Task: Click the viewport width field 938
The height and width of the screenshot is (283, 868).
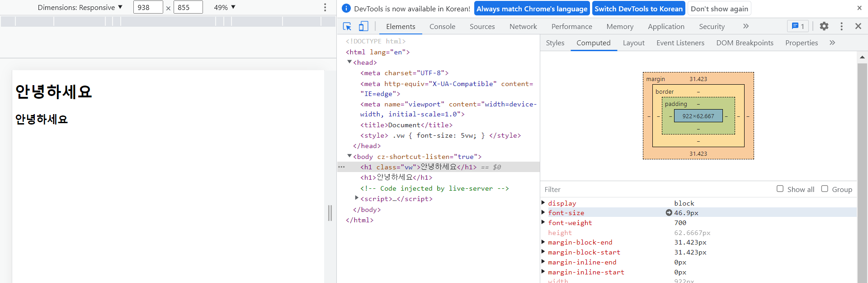Action: click(148, 7)
